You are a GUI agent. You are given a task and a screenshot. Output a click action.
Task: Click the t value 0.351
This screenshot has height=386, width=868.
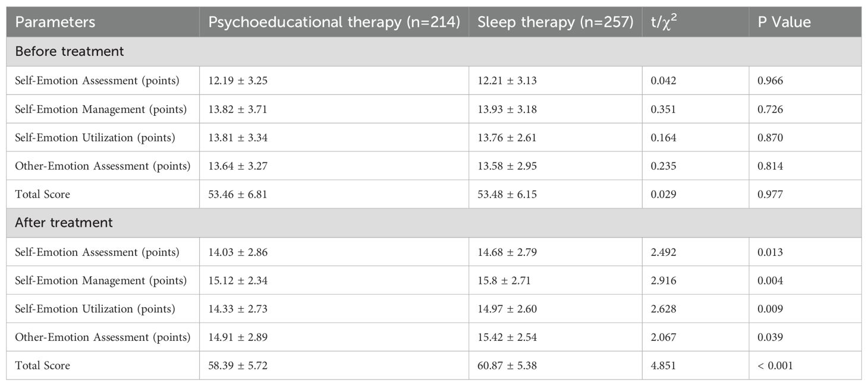coord(664,109)
